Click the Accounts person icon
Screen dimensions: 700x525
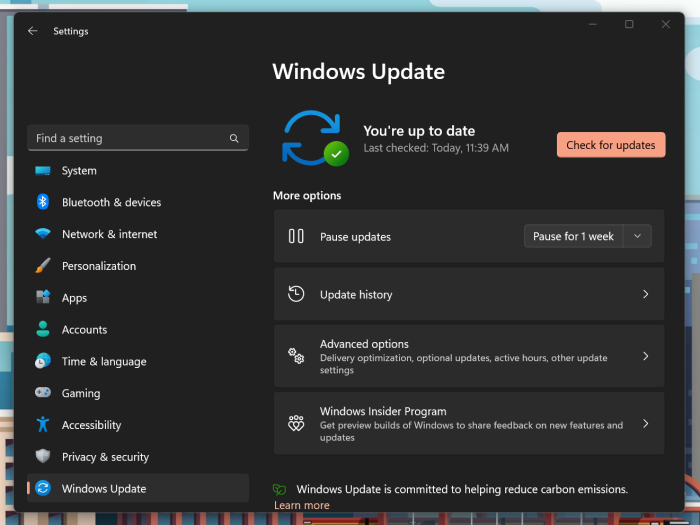coord(43,329)
